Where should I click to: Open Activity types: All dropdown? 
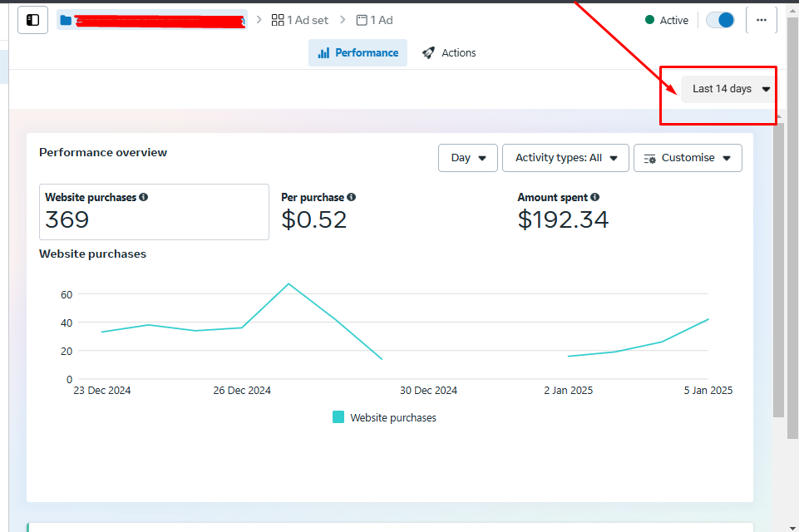pos(565,158)
